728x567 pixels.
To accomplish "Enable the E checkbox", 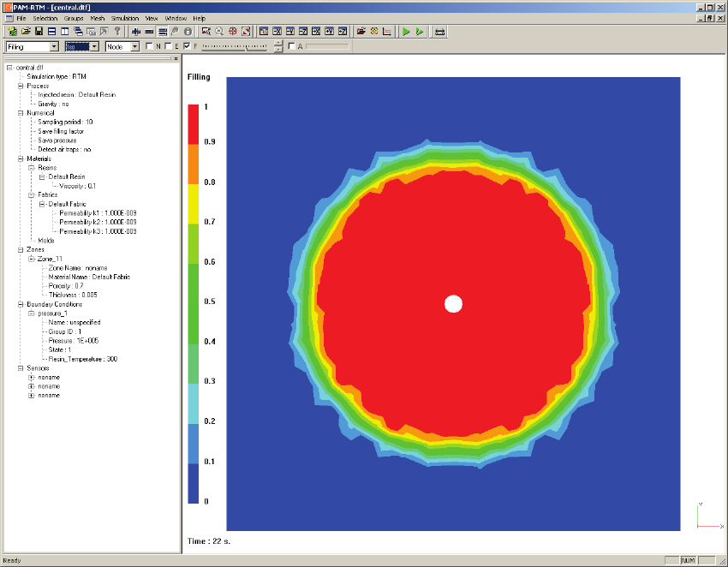I will pos(169,46).
